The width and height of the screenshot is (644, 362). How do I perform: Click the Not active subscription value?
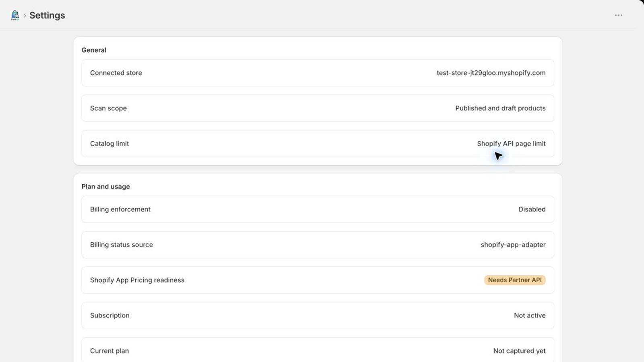click(x=530, y=315)
